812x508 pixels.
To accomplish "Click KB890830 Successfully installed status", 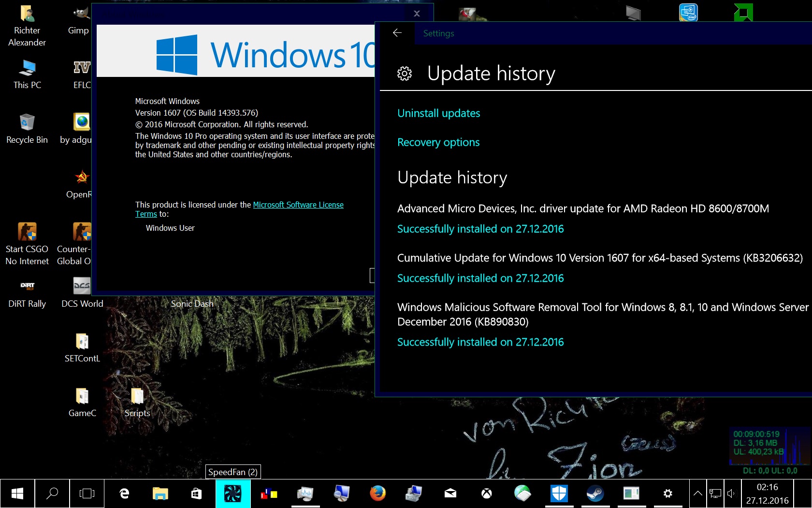I will [480, 342].
